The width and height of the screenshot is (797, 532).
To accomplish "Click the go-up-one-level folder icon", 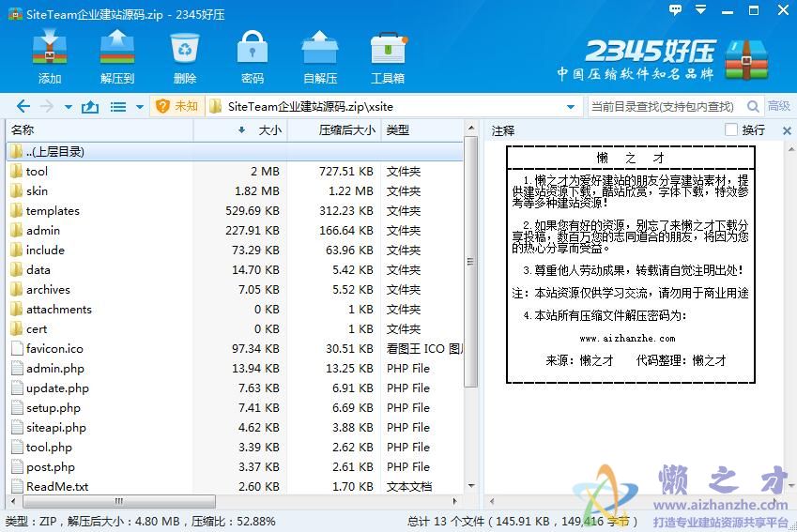I will 90,106.
